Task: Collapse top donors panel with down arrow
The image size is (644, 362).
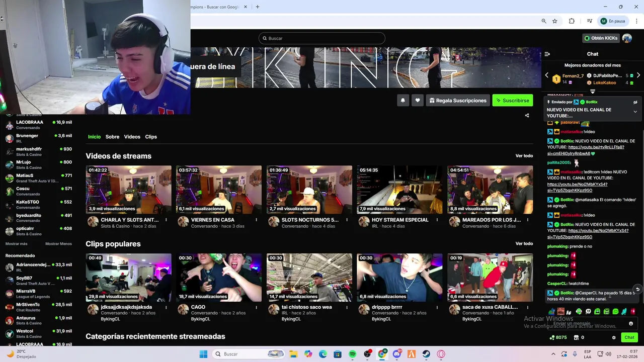Action: pos(592,92)
